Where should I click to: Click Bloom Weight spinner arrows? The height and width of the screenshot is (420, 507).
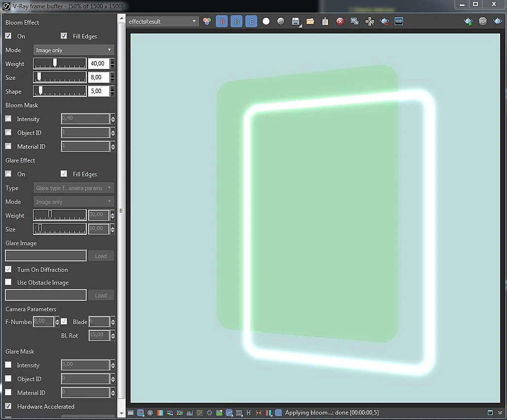[112, 64]
